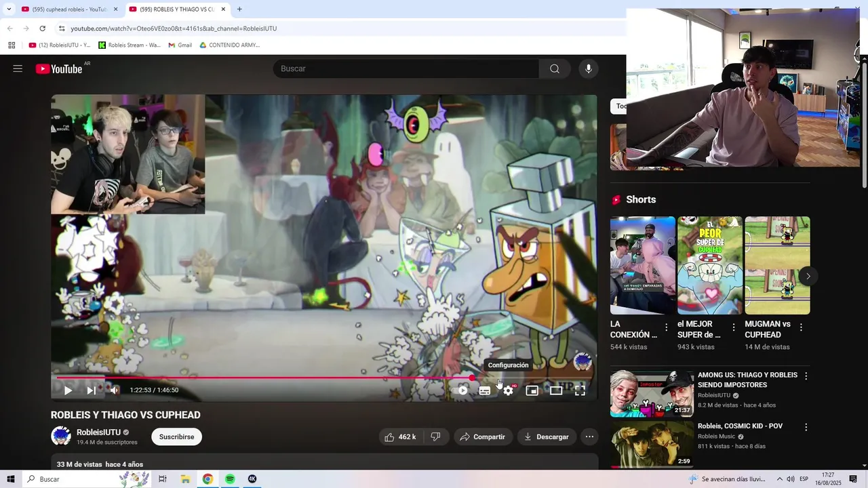Open options menu for LA CONEXIÓN short
Screen dimensions: 868x488
[x=666, y=327]
